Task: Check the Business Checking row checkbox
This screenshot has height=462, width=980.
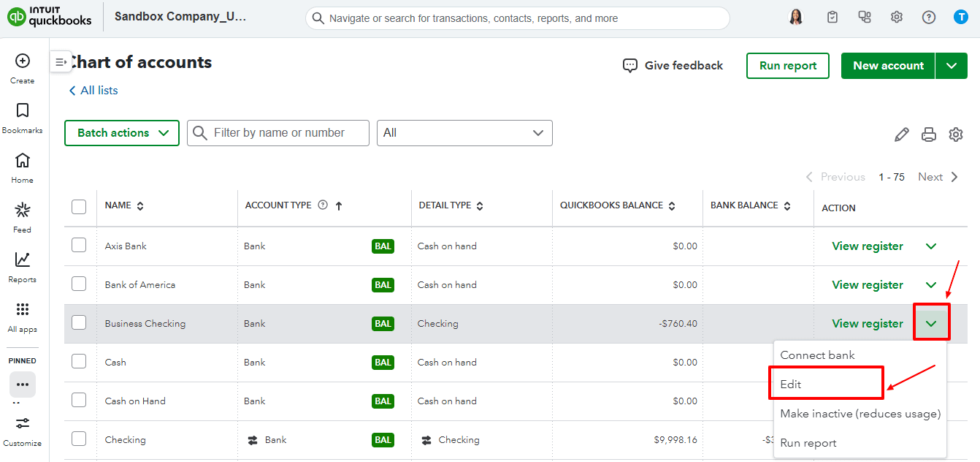Action: point(79,323)
